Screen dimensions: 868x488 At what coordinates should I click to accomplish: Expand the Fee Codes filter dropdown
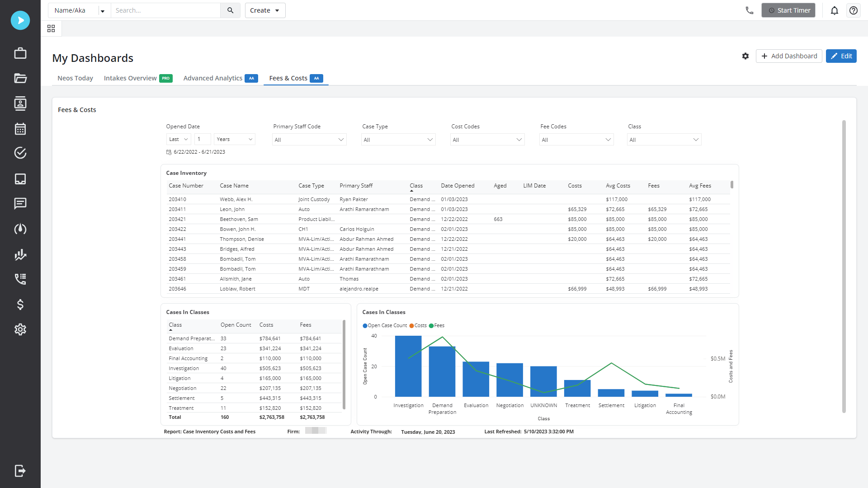576,140
